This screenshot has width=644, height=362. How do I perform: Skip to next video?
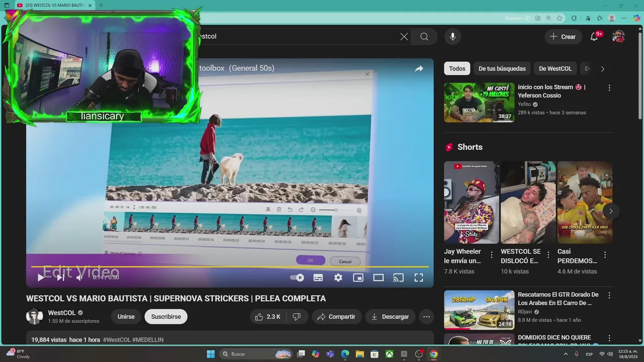pyautogui.click(x=60, y=278)
